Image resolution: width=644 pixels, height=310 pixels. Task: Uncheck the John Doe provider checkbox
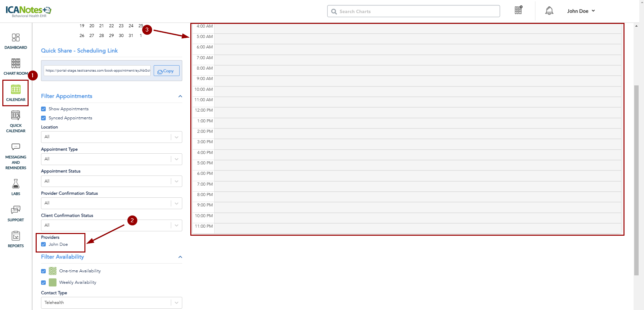pos(43,244)
